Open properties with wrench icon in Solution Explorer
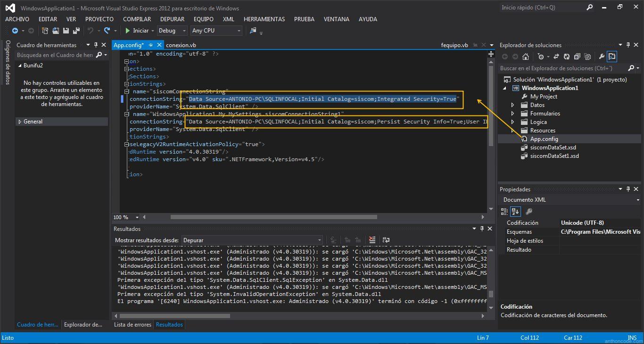The height and width of the screenshot is (344, 644). (602, 57)
